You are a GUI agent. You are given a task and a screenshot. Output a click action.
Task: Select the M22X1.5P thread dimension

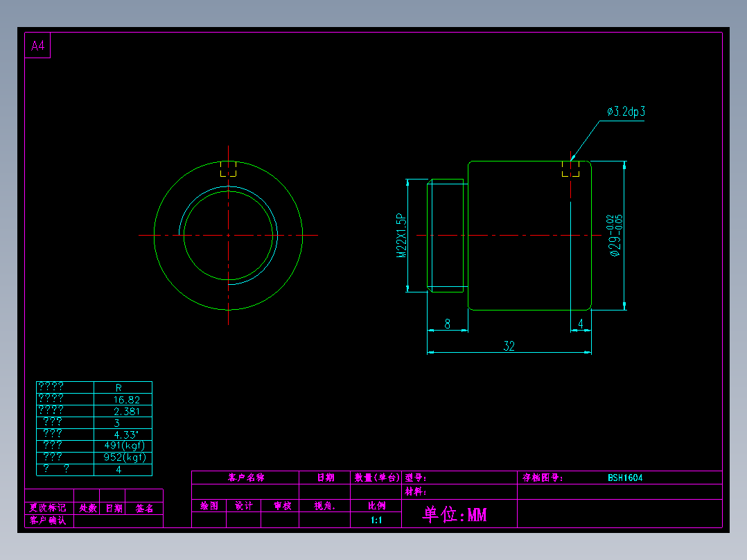tap(402, 236)
